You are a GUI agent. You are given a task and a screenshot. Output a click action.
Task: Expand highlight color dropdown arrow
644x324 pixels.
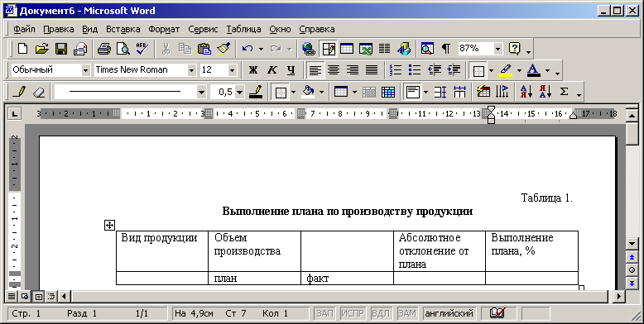519,70
